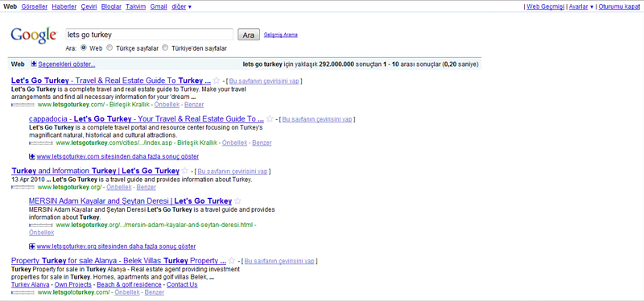Click the Ara search button
644x302 pixels.
[x=249, y=35]
